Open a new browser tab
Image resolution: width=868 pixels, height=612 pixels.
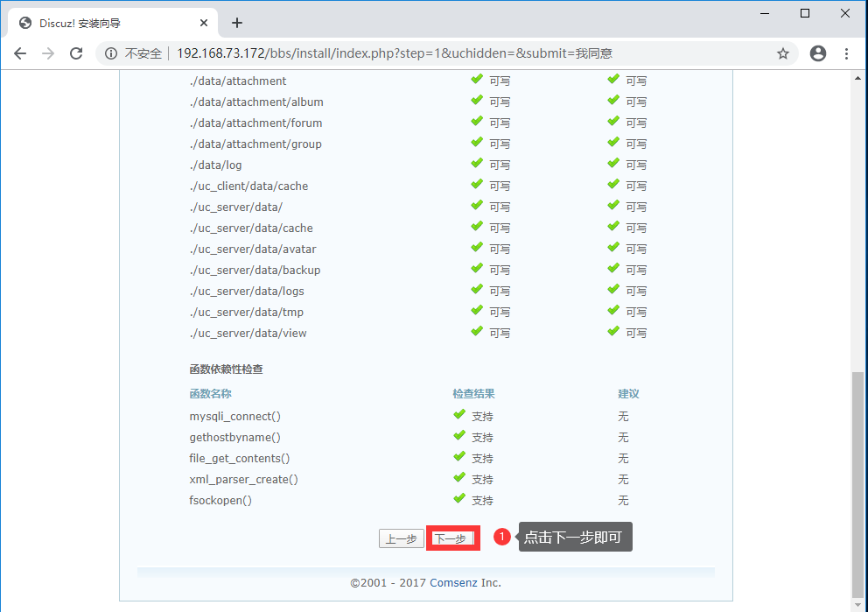[x=237, y=23]
